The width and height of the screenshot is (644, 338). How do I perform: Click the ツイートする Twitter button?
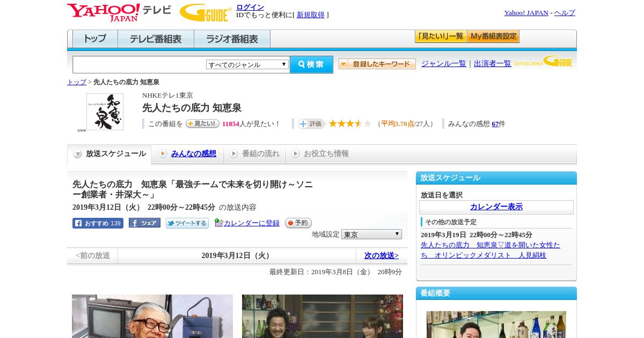click(x=187, y=223)
